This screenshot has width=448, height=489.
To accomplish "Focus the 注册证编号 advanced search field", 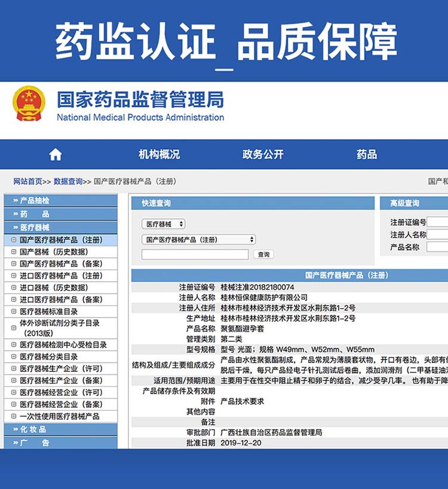I will (x=437, y=222).
